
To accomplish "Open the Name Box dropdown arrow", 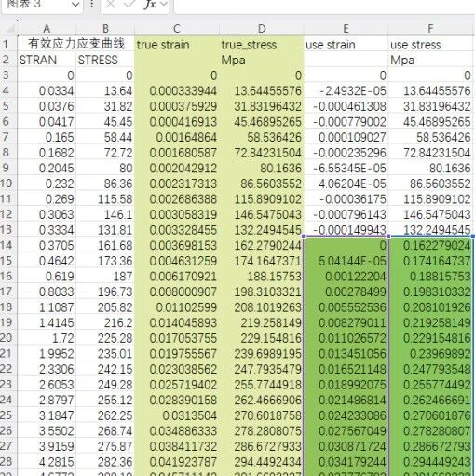I will (x=75, y=5).
